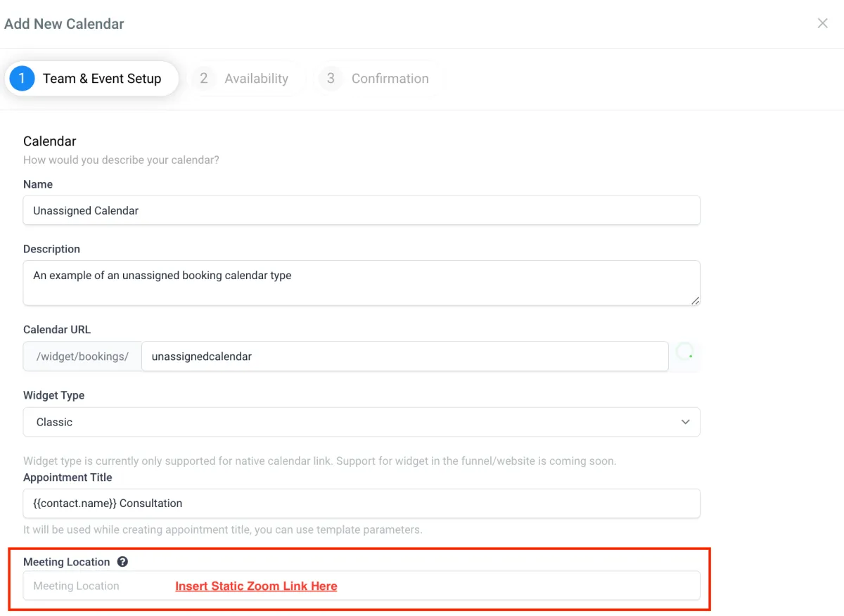Viewport: 844px width, 616px height.
Task: Click the /widget/bookings/ URL prefix
Action: click(82, 357)
